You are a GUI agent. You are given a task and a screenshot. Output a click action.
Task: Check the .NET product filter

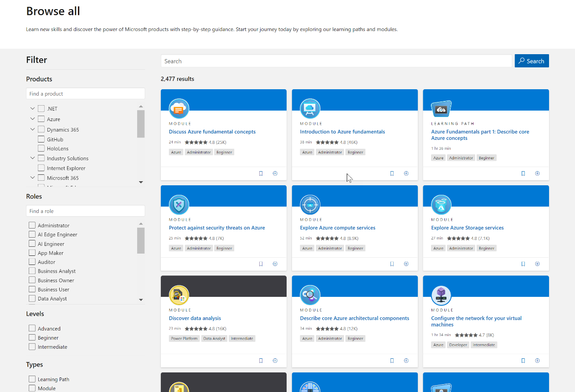[41, 109]
